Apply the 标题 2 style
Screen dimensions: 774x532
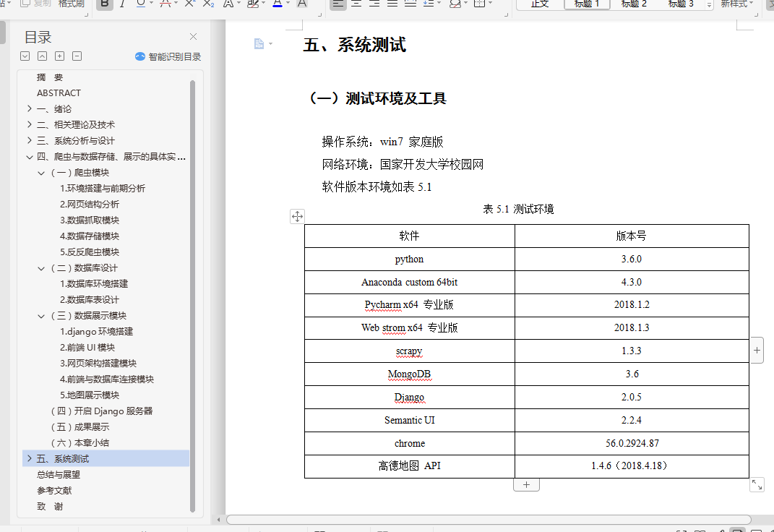coord(634,4)
